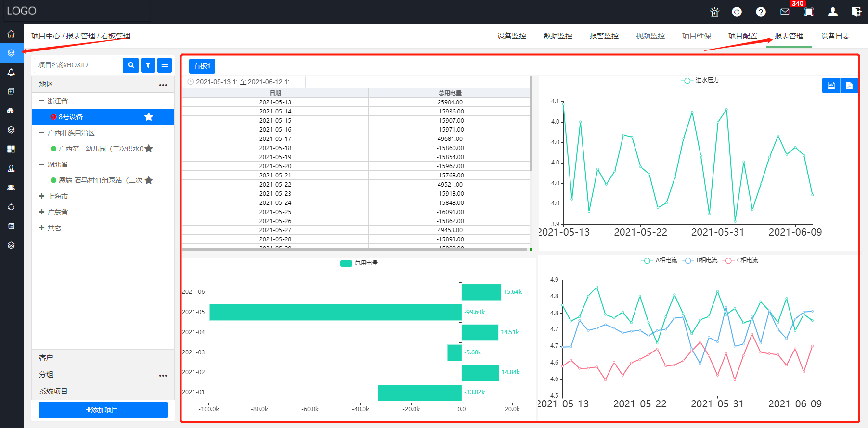Open the dashboard gauge icon in sidebar
The width and height of the screenshot is (868, 428).
click(x=11, y=111)
